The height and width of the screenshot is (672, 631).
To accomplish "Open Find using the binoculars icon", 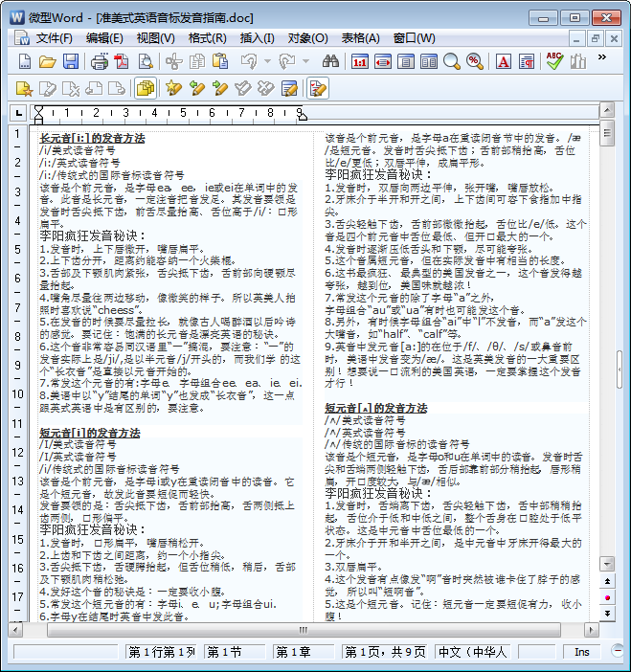I will 330,61.
